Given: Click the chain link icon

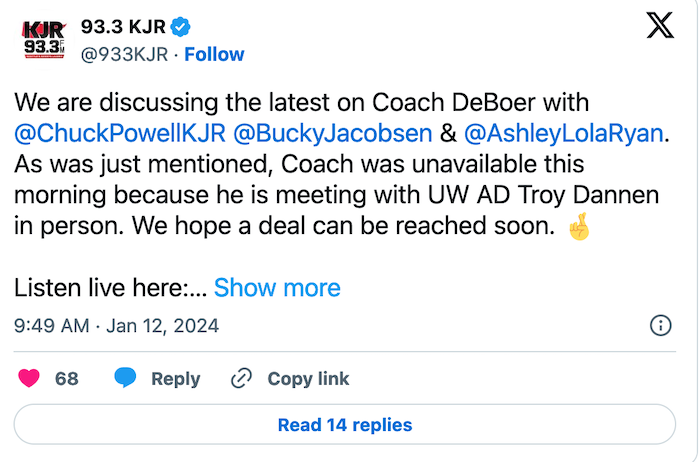Looking at the screenshot, I should click(242, 379).
